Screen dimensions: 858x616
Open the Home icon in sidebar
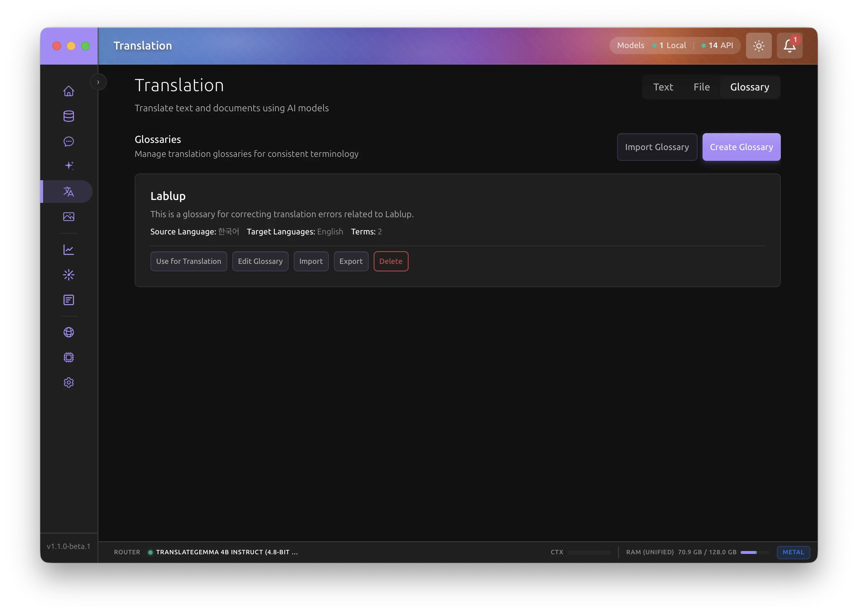69,91
